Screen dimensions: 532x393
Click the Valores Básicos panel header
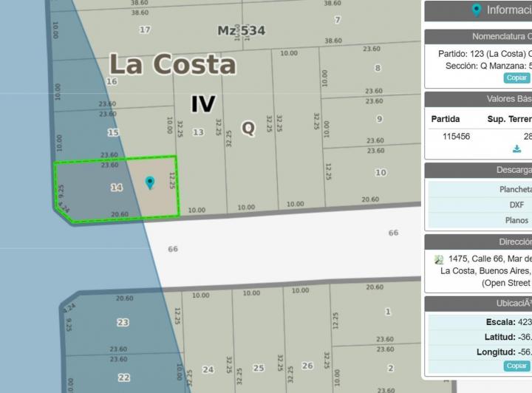478,99
